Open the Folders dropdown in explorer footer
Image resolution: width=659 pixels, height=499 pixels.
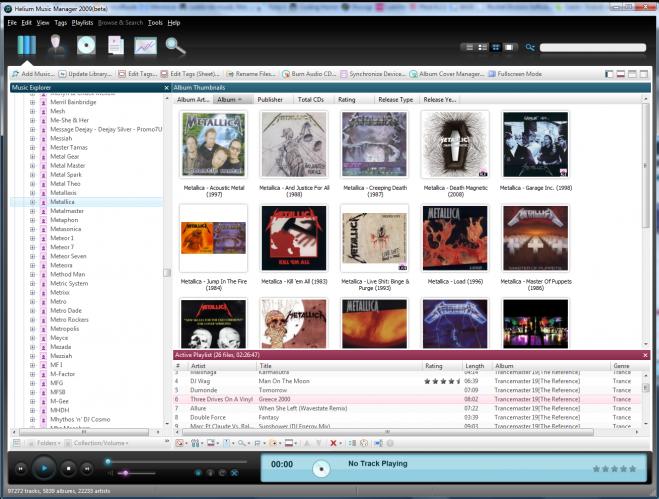[x=44, y=443]
